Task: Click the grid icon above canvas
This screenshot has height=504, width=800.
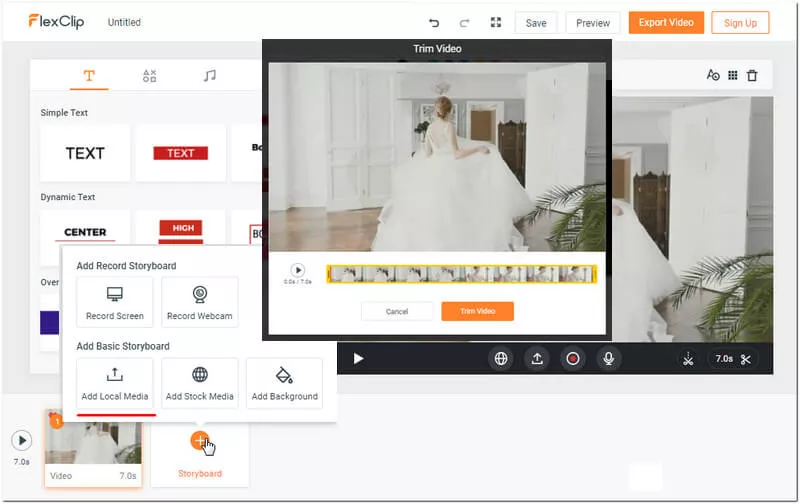Action: (x=733, y=75)
